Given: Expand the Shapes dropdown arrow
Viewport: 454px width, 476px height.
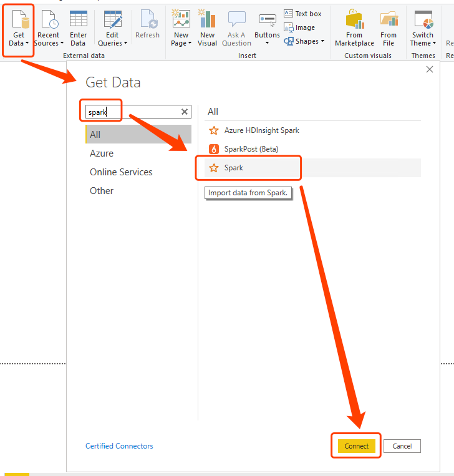Looking at the screenshot, I should pyautogui.click(x=322, y=41).
